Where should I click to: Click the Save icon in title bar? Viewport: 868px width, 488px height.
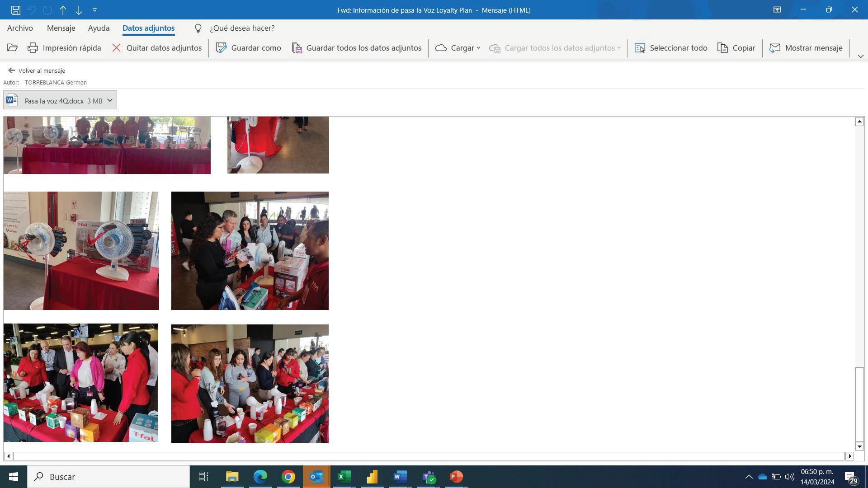pos(15,10)
